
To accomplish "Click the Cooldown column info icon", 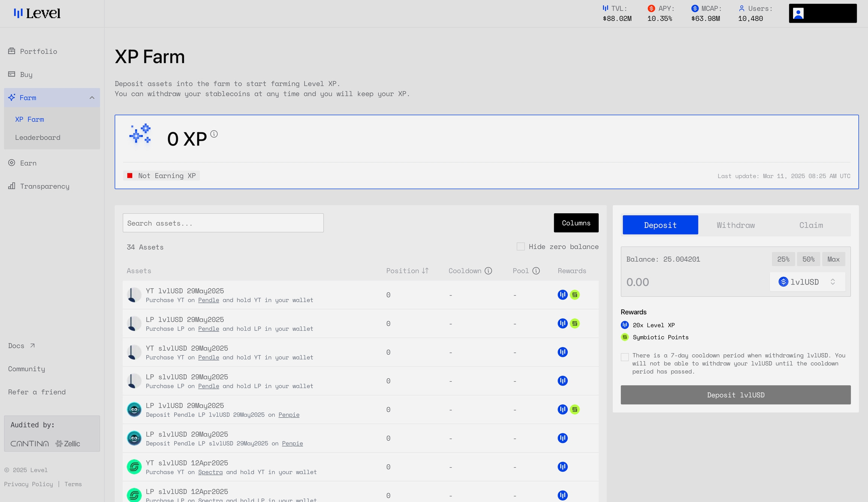I will (488, 271).
